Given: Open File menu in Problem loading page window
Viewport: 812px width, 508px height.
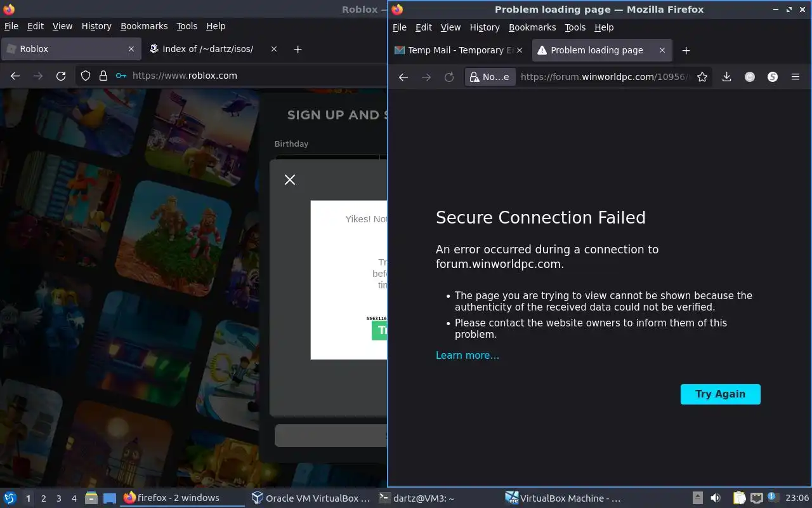Looking at the screenshot, I should click(x=400, y=27).
